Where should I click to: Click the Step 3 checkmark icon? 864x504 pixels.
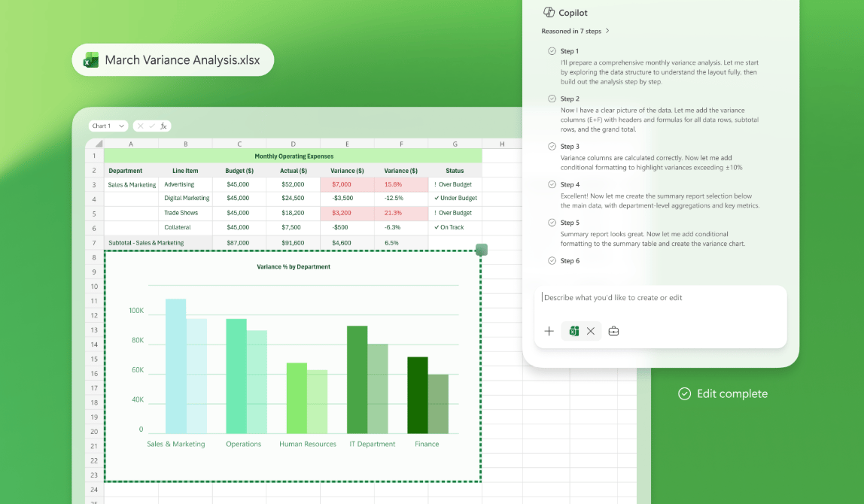click(552, 146)
